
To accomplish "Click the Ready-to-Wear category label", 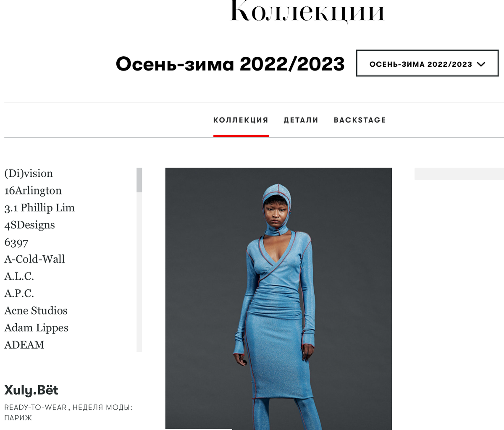I will [x=35, y=407].
